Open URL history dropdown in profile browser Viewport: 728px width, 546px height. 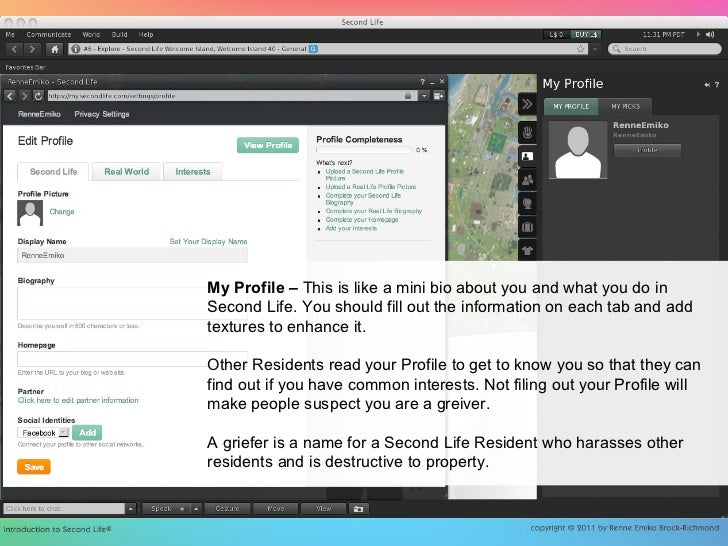(x=424, y=96)
